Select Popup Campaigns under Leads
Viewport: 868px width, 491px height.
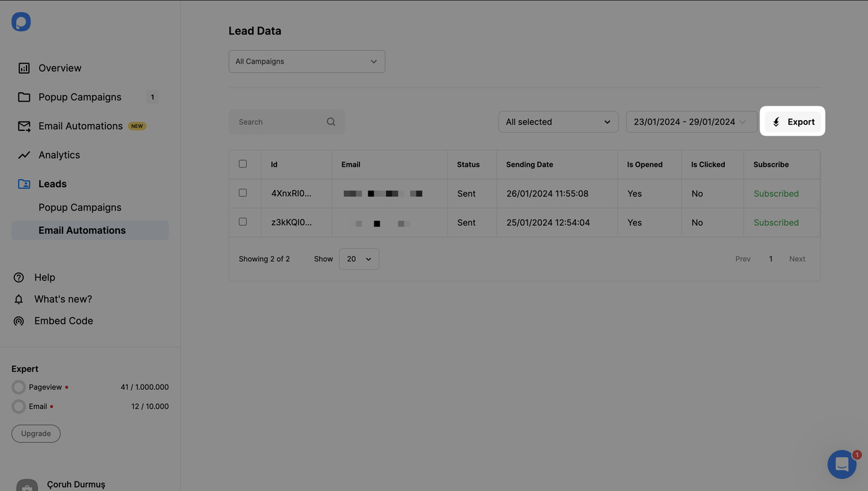[x=79, y=207]
